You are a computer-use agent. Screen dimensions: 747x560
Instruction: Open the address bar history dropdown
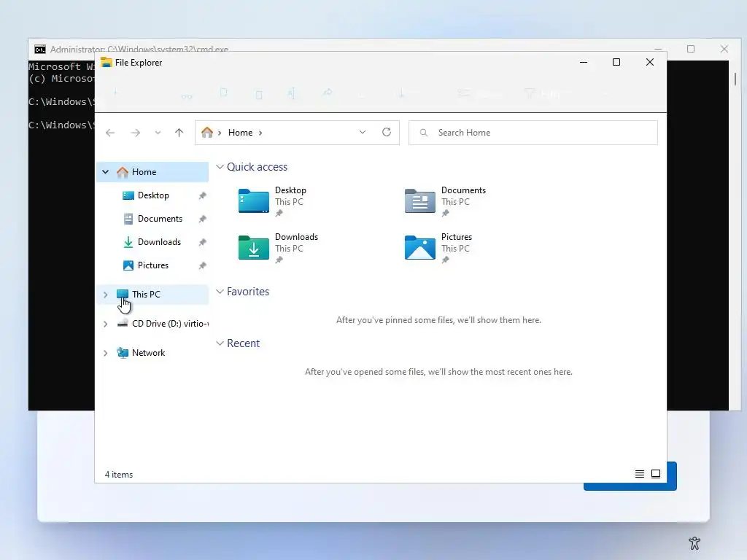(363, 133)
